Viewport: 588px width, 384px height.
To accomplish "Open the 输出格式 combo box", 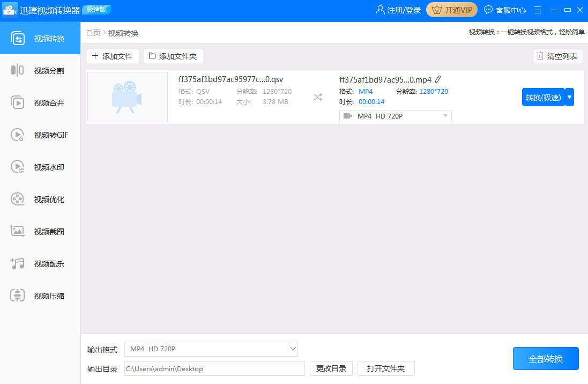I will point(211,349).
